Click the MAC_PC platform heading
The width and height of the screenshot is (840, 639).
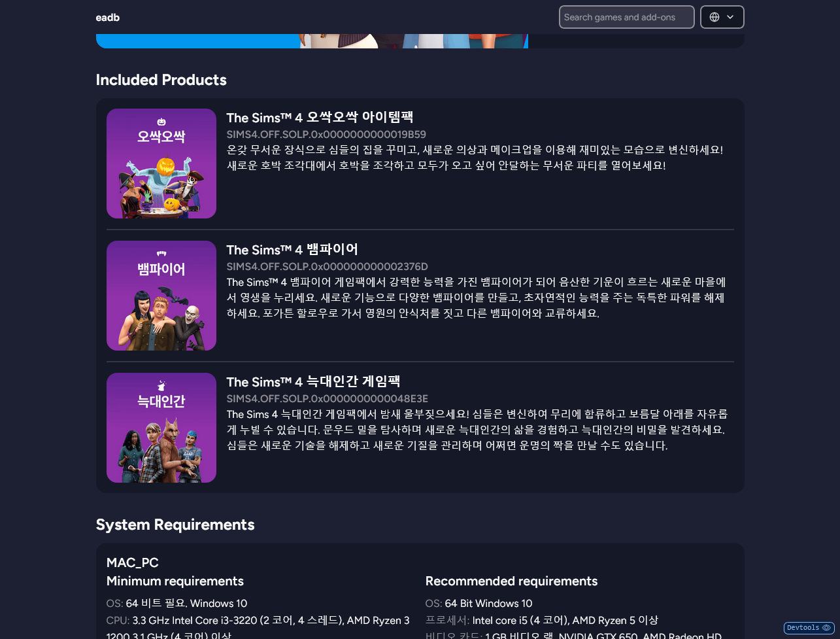[x=132, y=563]
